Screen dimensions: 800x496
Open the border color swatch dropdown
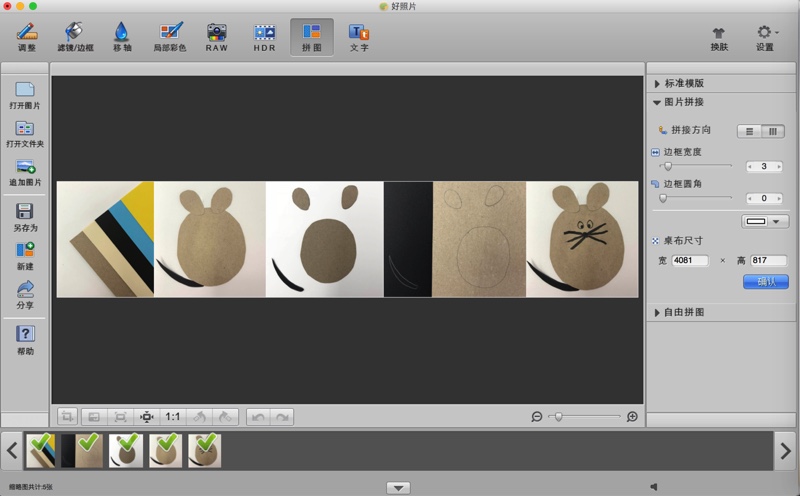[764, 221]
